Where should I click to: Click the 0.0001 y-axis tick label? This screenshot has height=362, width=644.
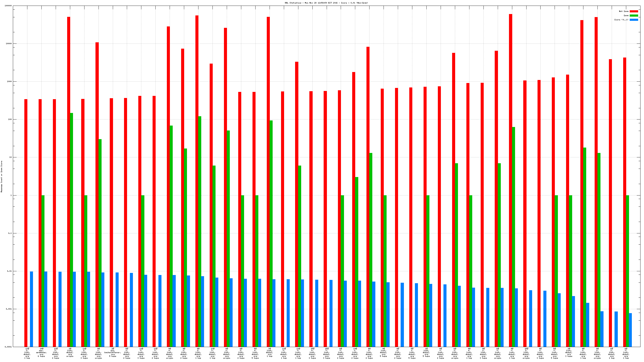pos(9,347)
